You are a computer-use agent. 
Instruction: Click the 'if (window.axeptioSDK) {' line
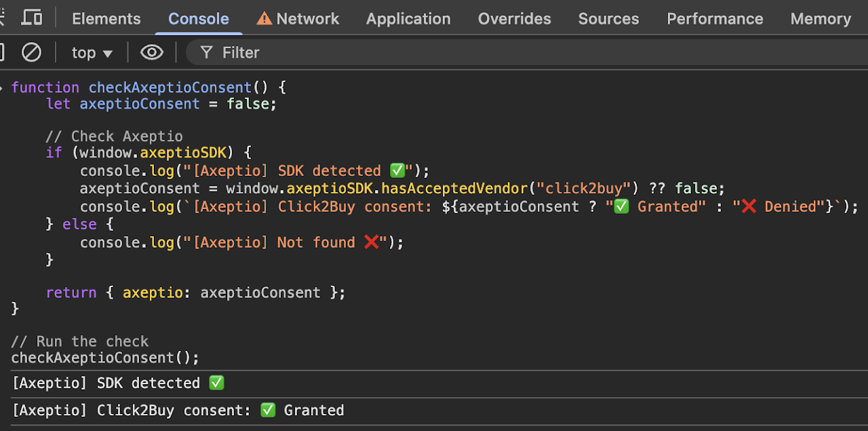[149, 153]
